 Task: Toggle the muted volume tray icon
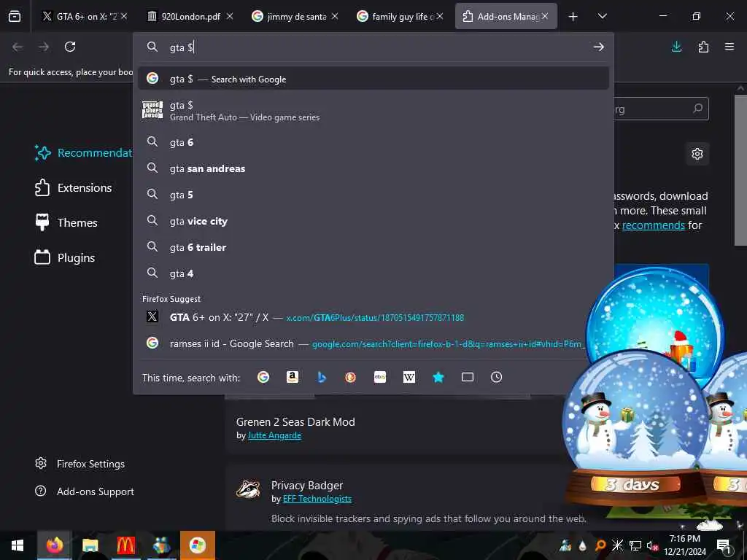(x=651, y=545)
